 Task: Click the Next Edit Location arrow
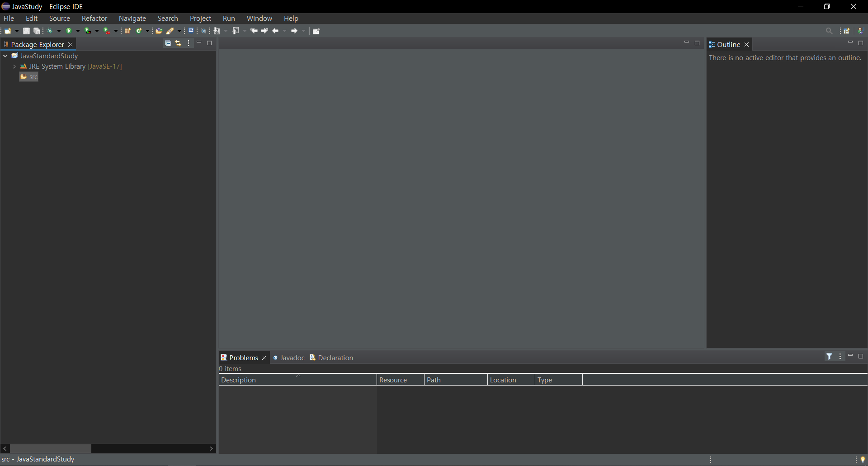264,31
